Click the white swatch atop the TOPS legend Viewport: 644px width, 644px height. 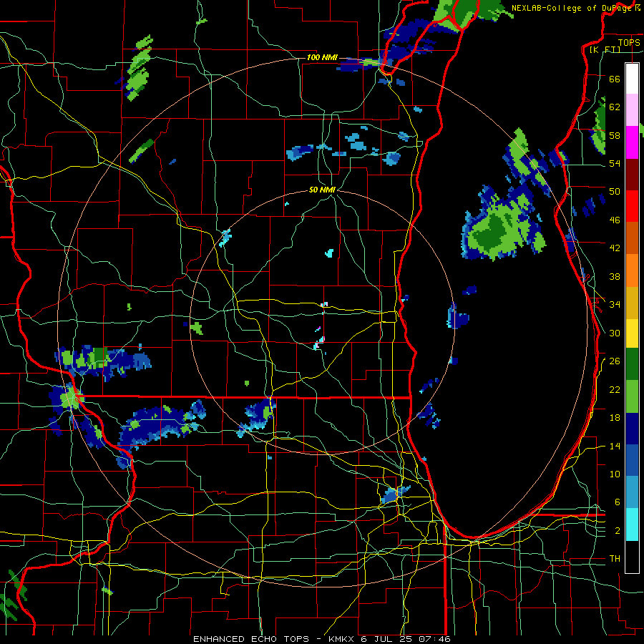click(x=632, y=79)
